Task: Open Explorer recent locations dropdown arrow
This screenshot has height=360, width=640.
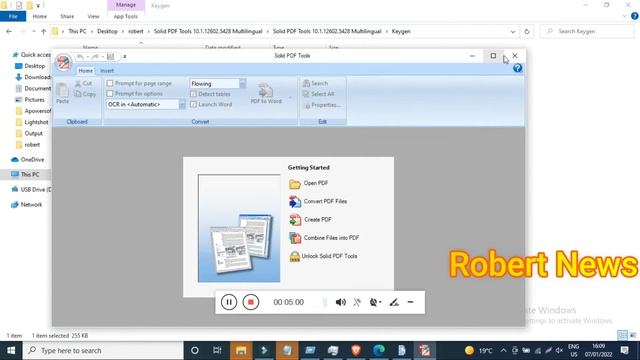Action: (33, 31)
